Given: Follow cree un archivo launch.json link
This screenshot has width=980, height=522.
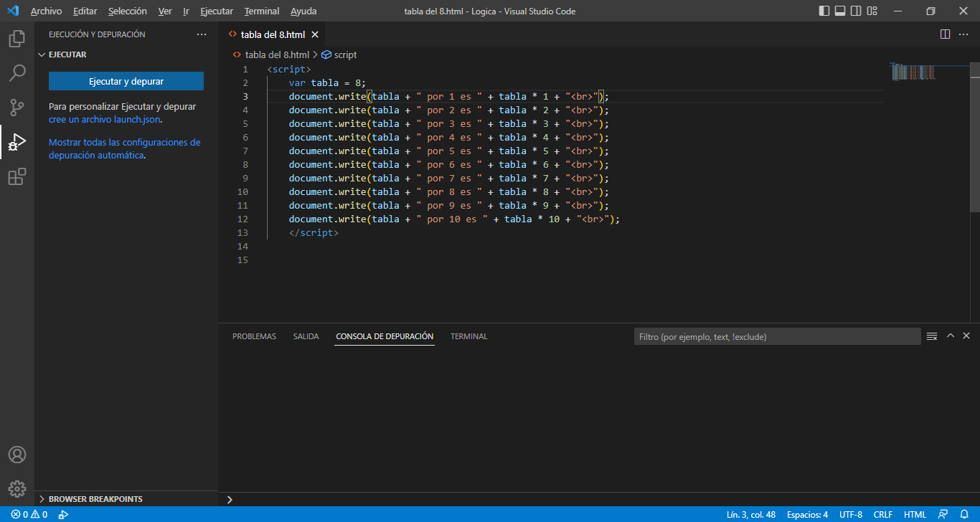Looking at the screenshot, I should pyautogui.click(x=105, y=120).
